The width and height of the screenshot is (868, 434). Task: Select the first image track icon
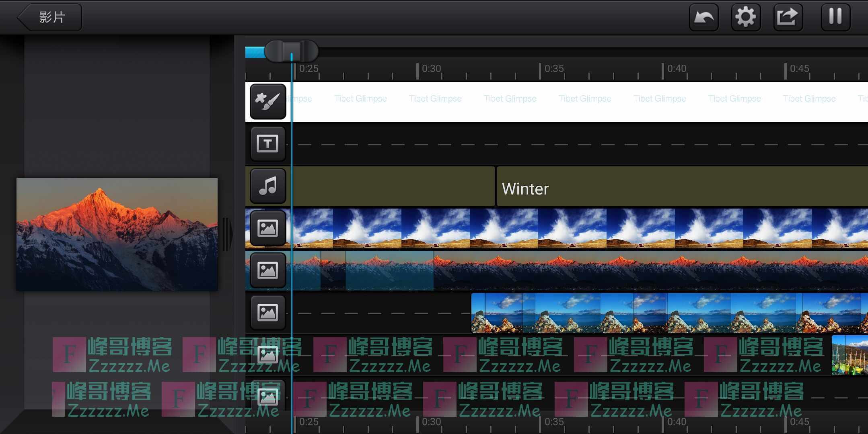click(x=268, y=228)
